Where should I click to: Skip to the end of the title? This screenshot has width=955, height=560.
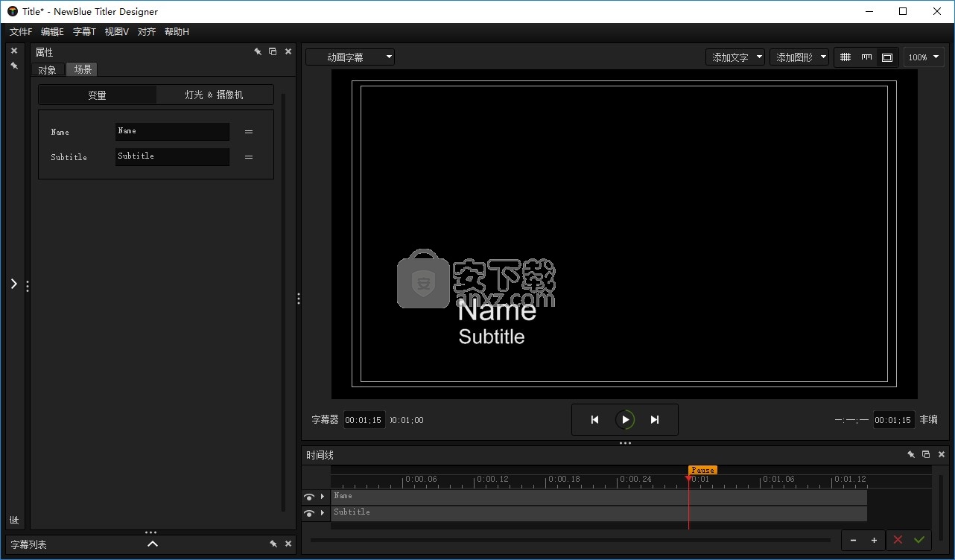(655, 420)
